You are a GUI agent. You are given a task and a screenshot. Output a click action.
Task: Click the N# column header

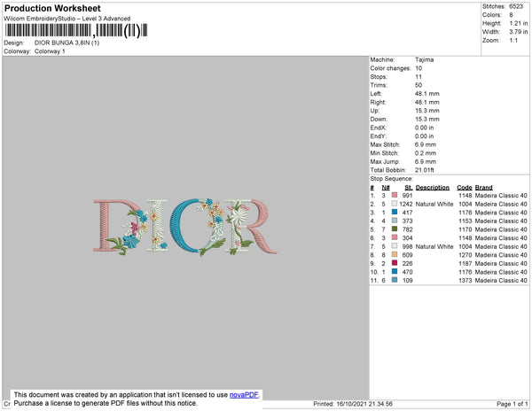[386, 188]
